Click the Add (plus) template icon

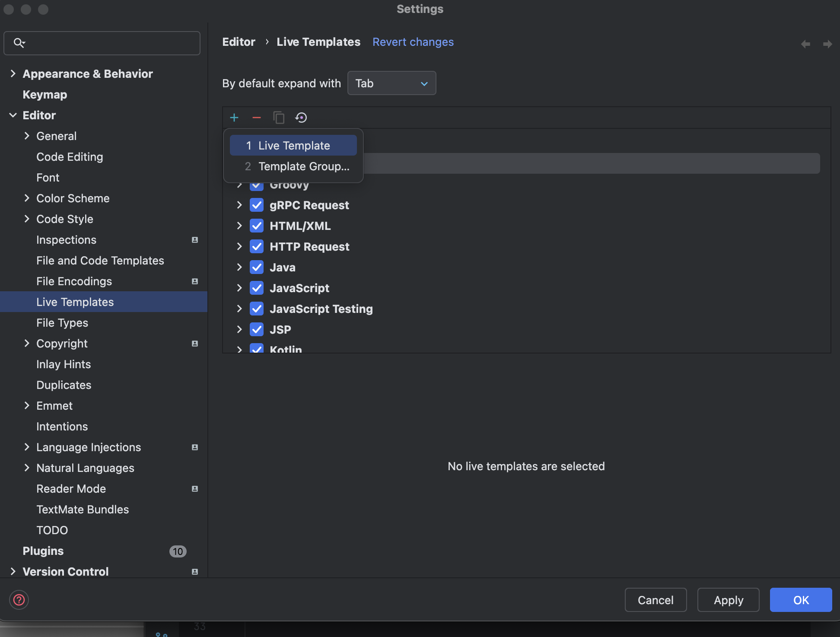[234, 118]
